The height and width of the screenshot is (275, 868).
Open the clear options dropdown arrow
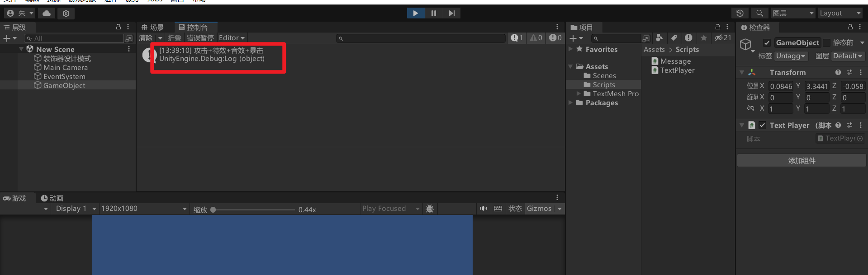(160, 38)
